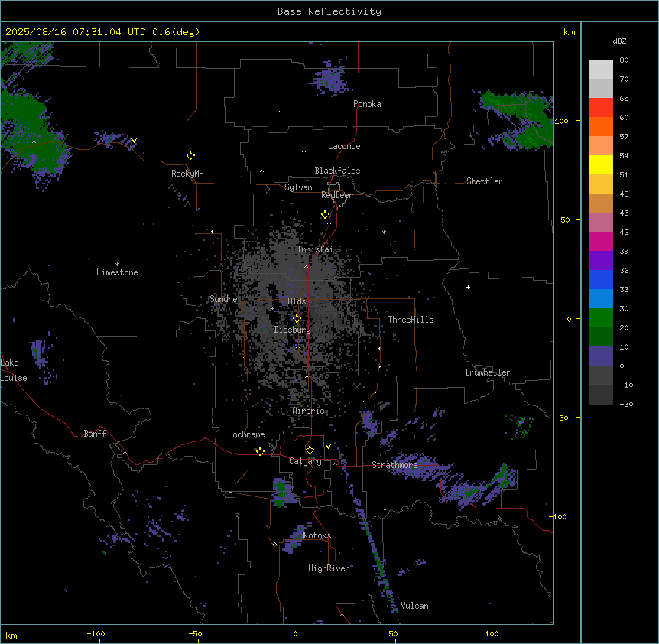The image size is (659, 644).
Task: Click the Blackfalds city label
Action: tap(337, 171)
